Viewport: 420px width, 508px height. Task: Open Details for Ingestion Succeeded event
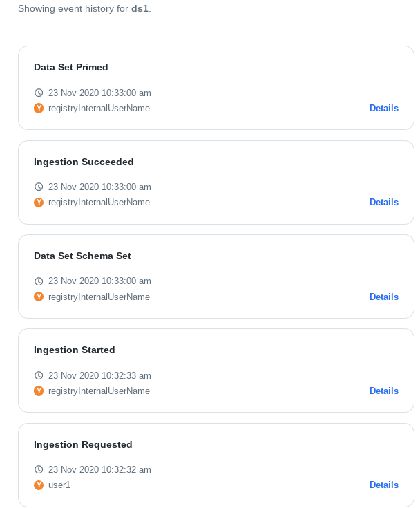[383, 202]
